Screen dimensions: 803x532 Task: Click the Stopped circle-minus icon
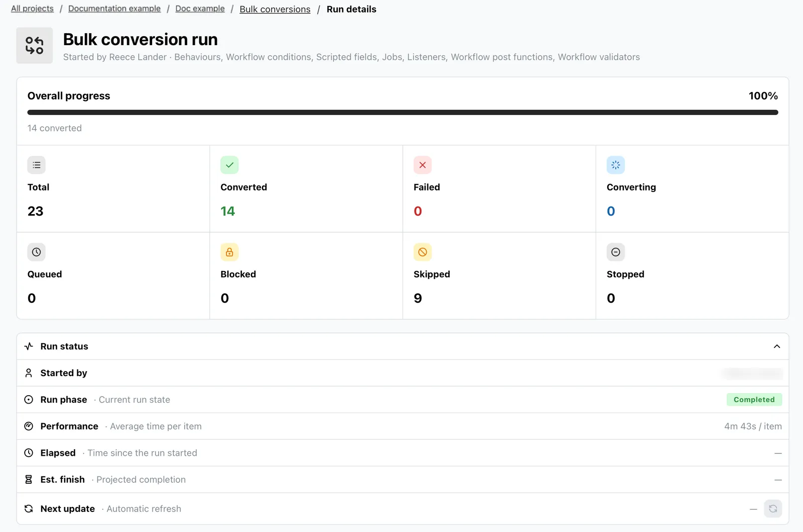616,252
